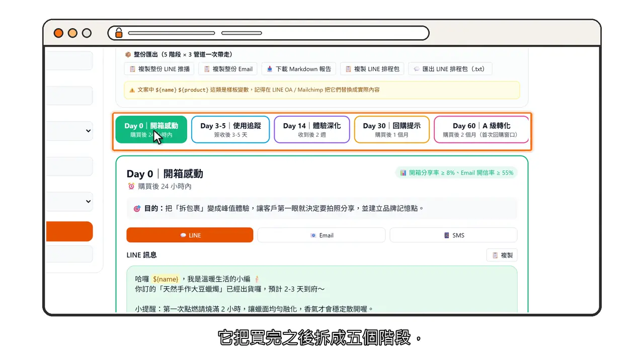Click the orange sidebar submit button
This screenshot has width=644, height=362.
(69, 231)
